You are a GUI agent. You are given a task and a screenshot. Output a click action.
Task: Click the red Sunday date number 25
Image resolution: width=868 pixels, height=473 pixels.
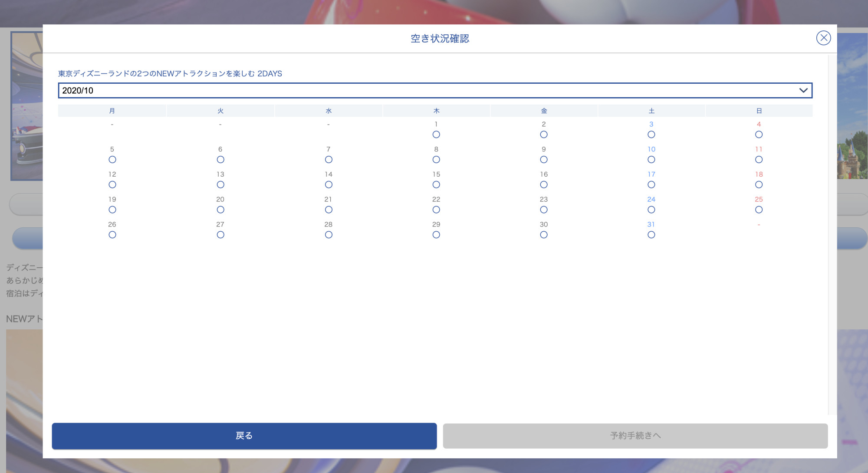759,199
